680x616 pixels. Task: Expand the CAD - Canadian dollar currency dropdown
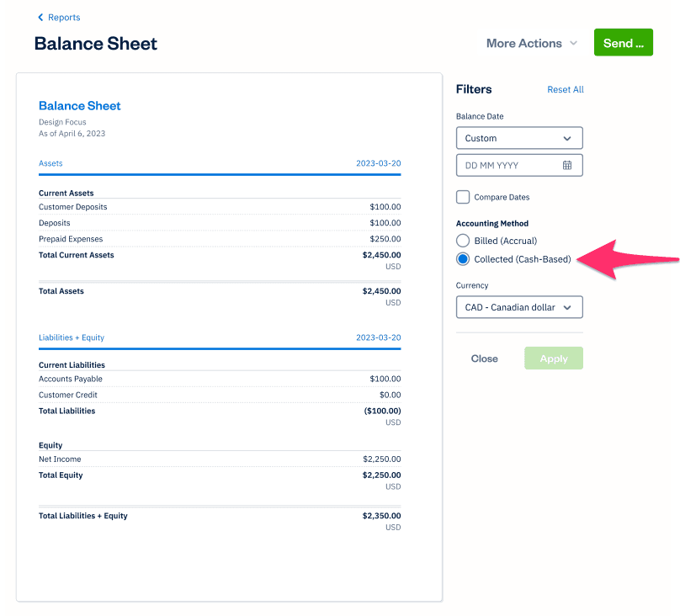point(519,307)
